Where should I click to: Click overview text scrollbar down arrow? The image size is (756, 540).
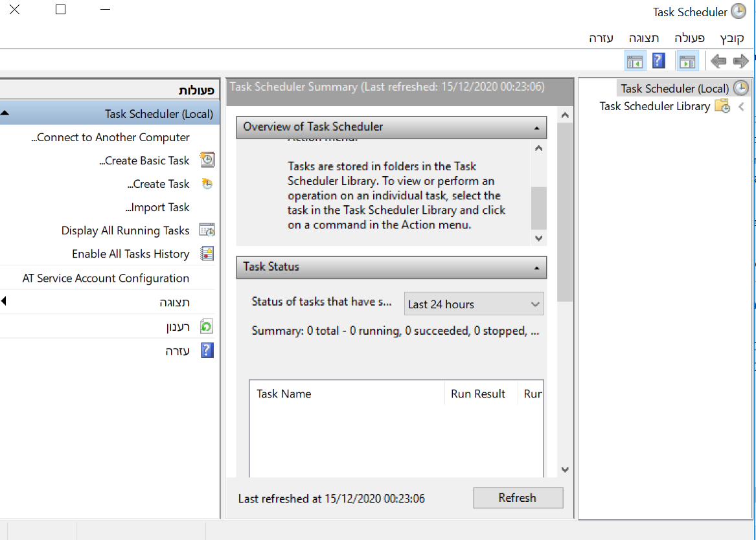(538, 238)
